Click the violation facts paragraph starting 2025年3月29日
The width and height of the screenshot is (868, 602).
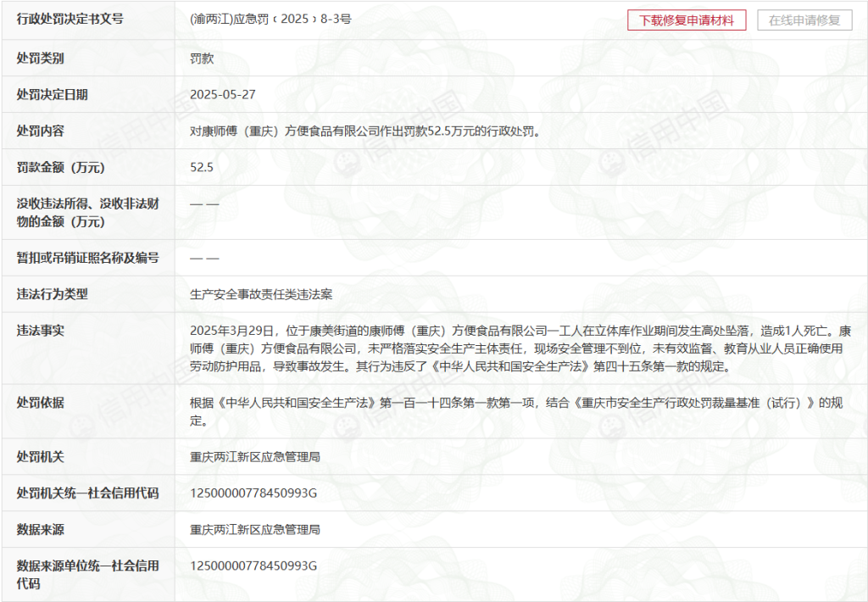tap(520, 348)
